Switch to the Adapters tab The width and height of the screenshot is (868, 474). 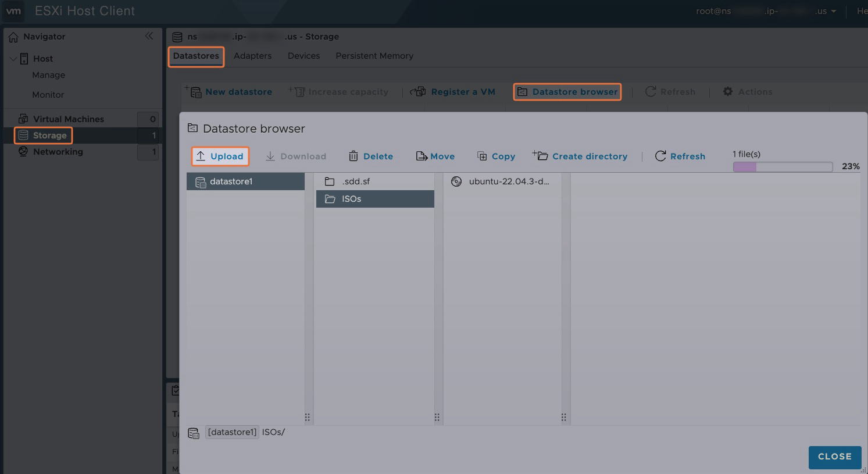tap(252, 56)
